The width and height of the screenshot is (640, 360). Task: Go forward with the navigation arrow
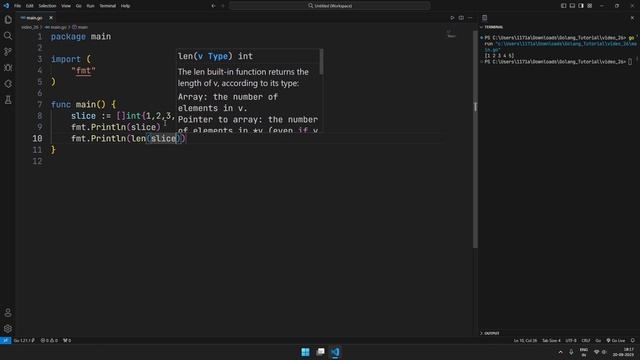click(x=223, y=6)
